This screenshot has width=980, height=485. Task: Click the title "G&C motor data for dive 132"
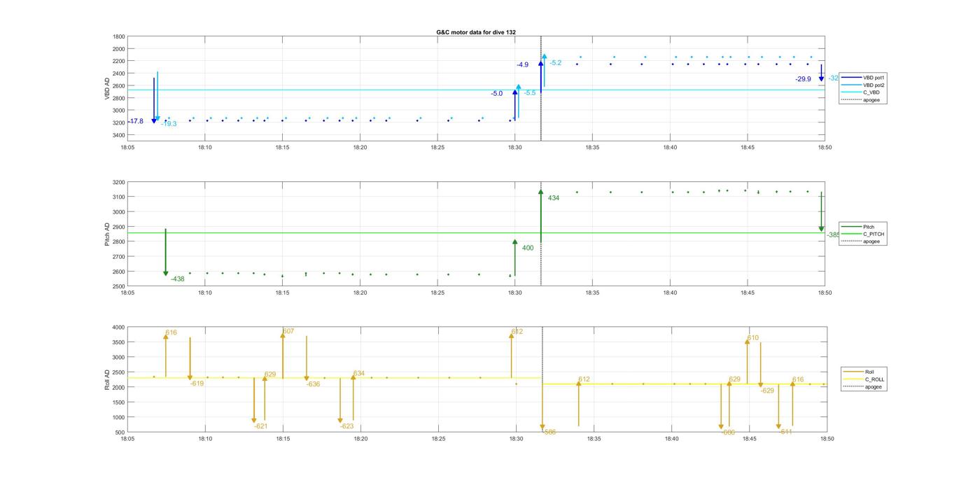(476, 32)
